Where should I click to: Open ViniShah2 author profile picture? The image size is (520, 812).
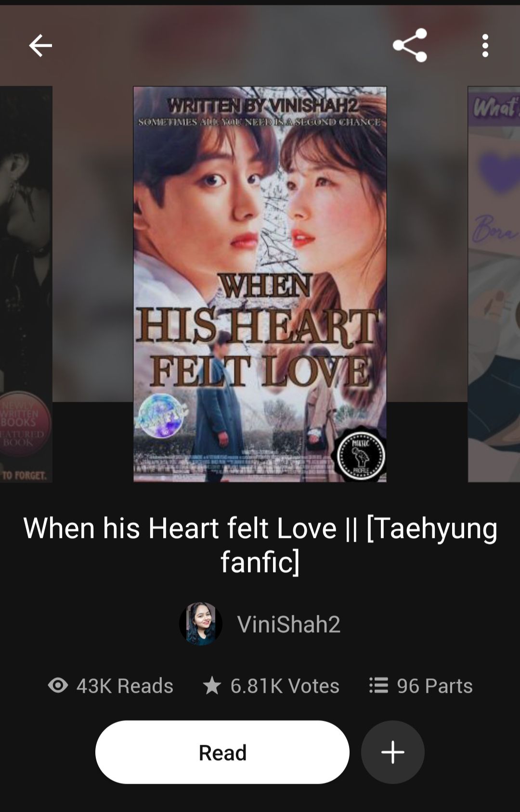tap(201, 624)
